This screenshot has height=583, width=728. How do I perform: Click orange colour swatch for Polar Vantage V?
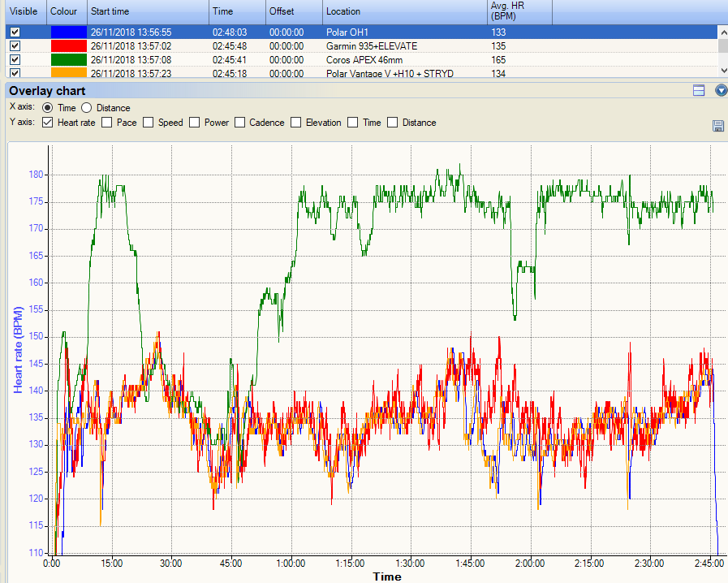tap(69, 72)
